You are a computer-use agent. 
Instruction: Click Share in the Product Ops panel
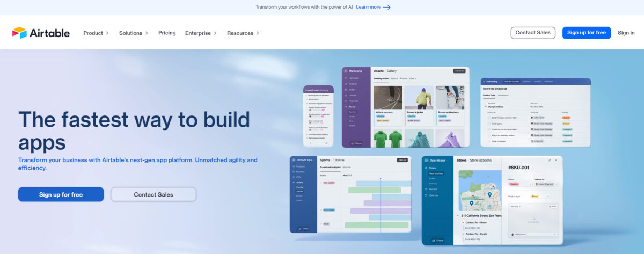(304, 228)
